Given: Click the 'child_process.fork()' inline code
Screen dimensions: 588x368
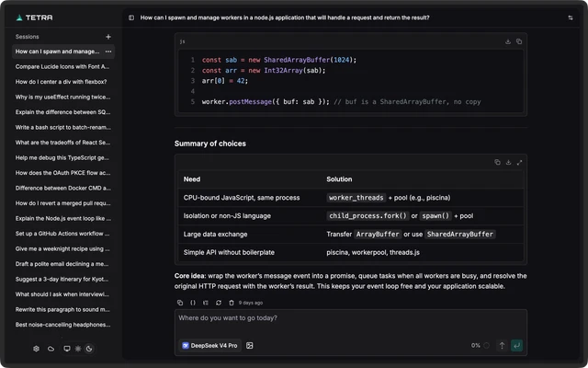Looking at the screenshot, I should pos(367,216).
